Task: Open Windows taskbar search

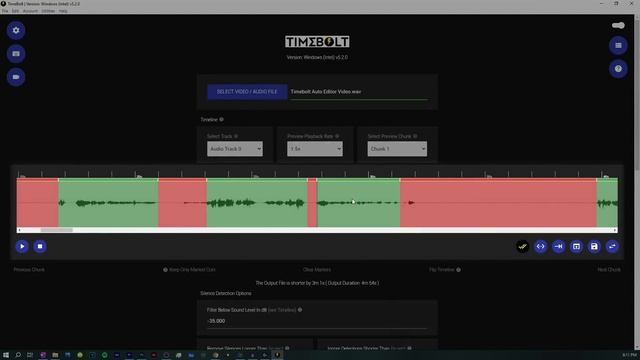Action: pyautogui.click(x=18, y=355)
